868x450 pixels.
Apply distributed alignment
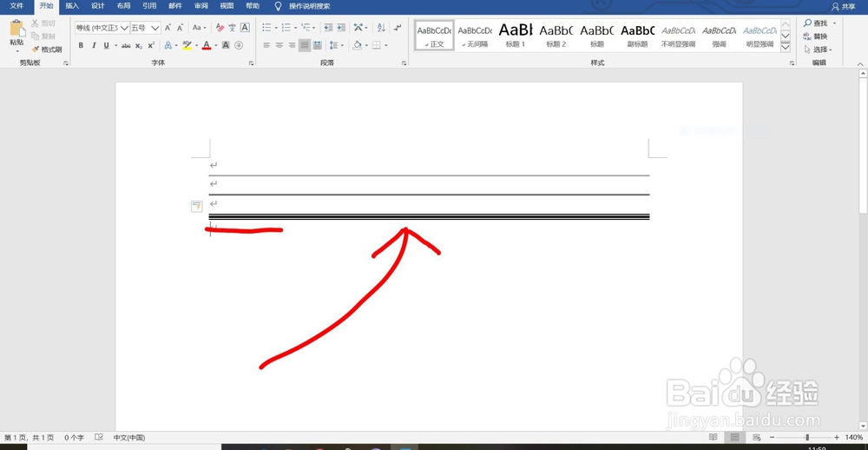[x=317, y=45]
